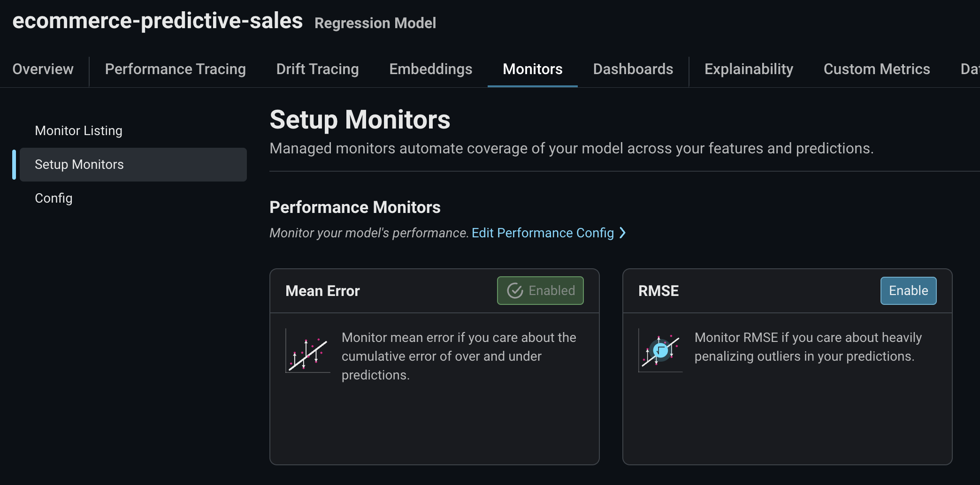Select Setup Monitors in the sidebar
980x485 pixels.
[79, 164]
